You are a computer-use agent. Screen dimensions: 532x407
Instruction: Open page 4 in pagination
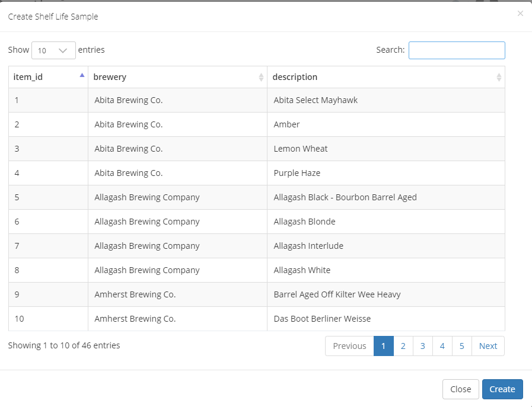coord(442,346)
